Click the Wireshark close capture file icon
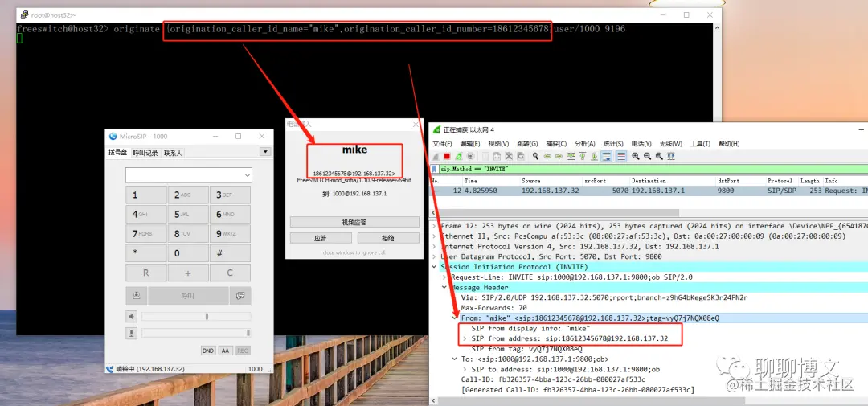The image size is (868, 406). pos(509,156)
